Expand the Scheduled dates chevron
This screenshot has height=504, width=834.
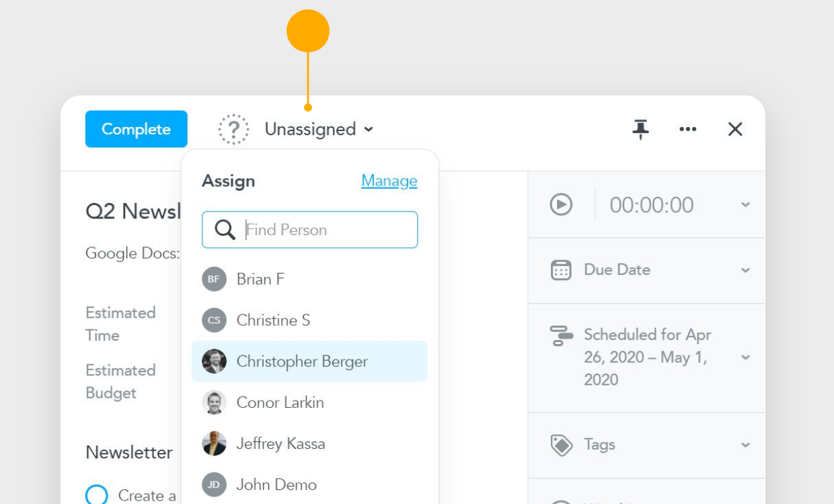click(745, 357)
